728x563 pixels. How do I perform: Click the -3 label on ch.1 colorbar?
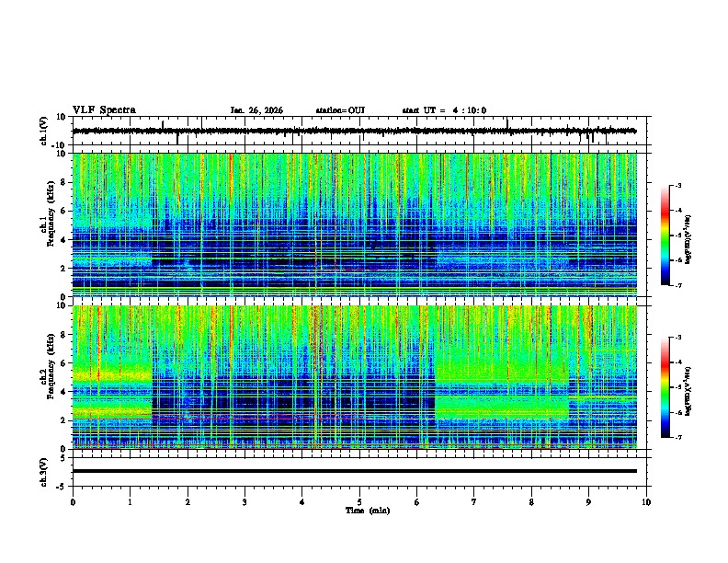[677, 185]
